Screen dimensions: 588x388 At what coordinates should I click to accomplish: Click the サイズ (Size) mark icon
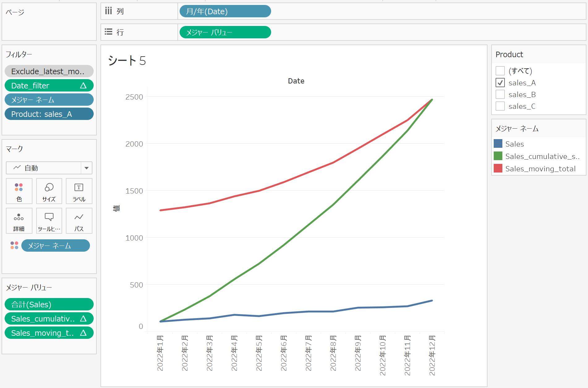[x=49, y=191]
